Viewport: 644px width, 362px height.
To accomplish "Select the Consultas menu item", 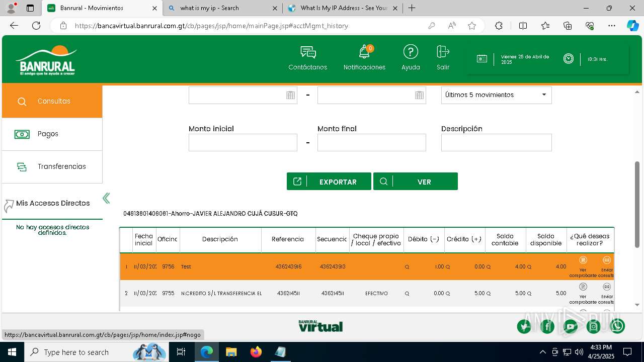I will [x=52, y=102].
